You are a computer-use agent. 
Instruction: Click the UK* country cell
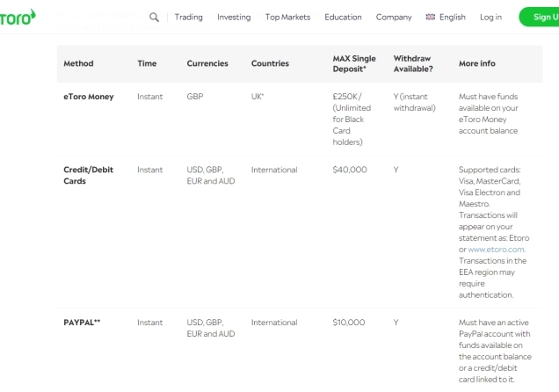click(x=258, y=97)
